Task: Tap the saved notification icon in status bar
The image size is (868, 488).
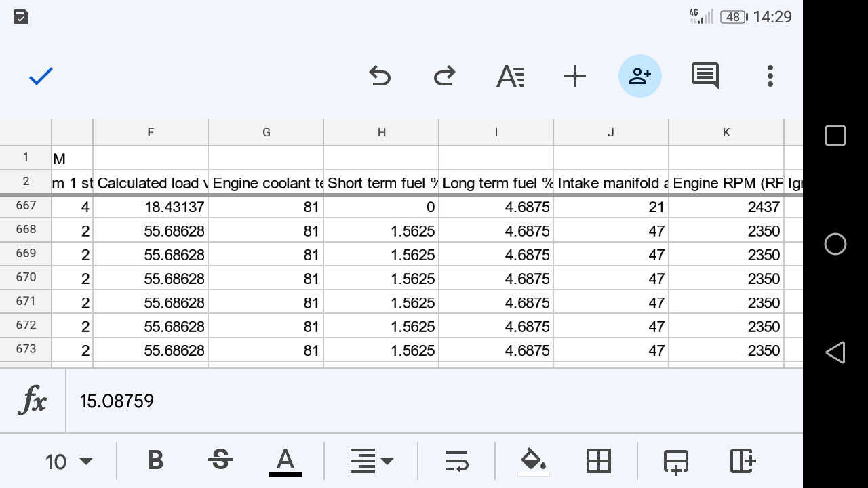Action: pyautogui.click(x=21, y=17)
